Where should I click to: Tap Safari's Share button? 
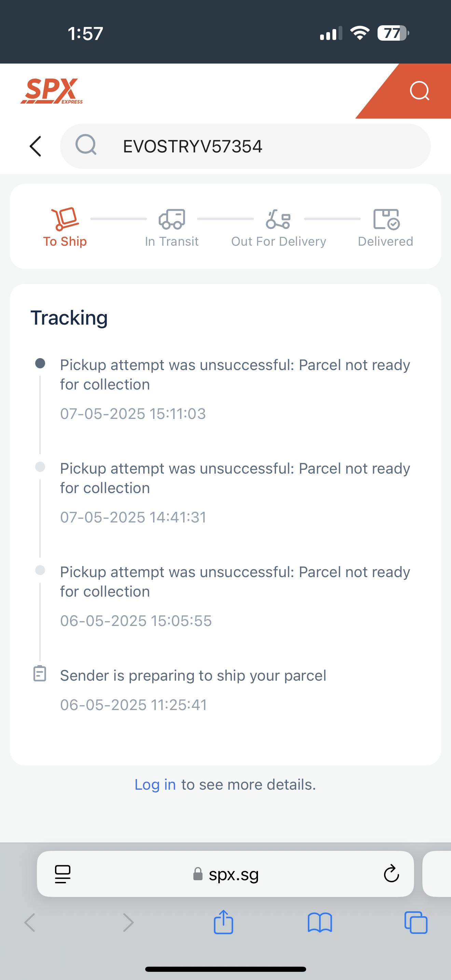(223, 922)
